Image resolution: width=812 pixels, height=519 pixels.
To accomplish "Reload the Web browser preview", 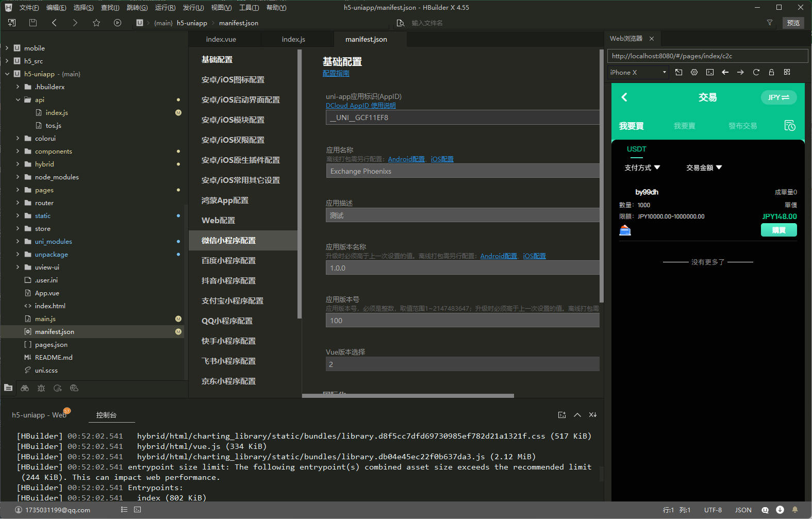I will (756, 72).
